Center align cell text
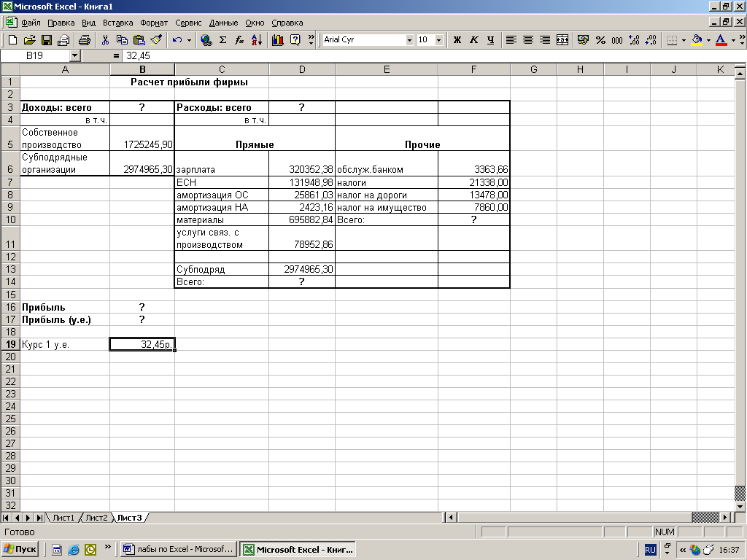The image size is (747, 560). [528, 40]
